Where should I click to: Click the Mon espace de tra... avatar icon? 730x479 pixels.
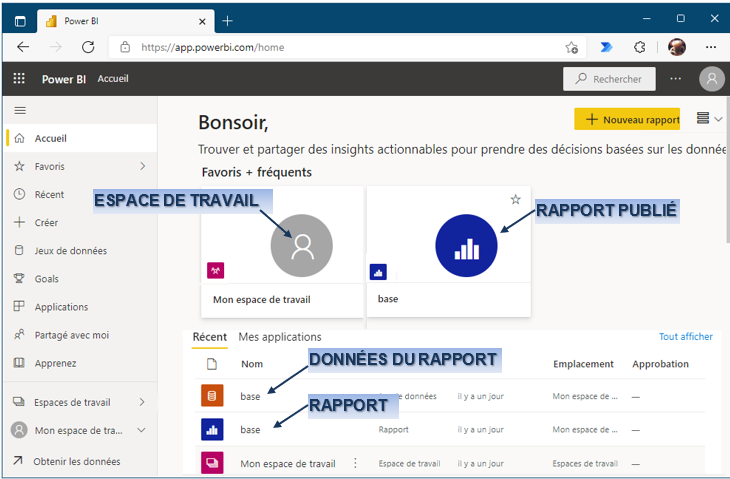tap(19, 430)
